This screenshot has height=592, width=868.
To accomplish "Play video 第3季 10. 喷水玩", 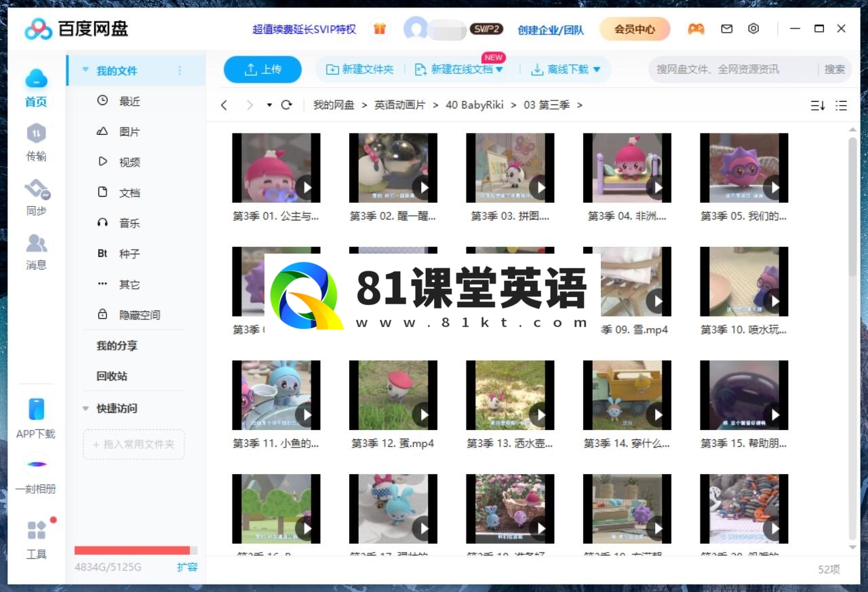I will tap(744, 281).
